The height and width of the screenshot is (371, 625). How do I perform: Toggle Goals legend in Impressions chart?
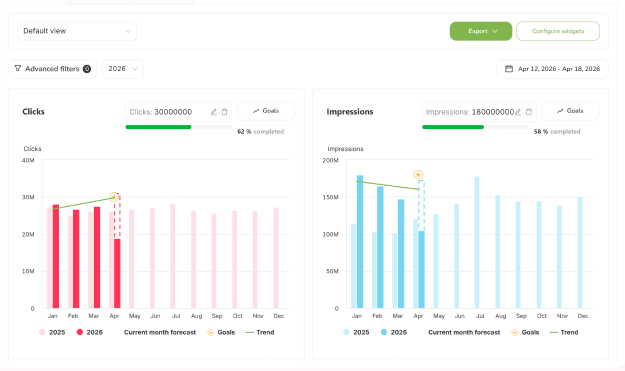tap(525, 332)
